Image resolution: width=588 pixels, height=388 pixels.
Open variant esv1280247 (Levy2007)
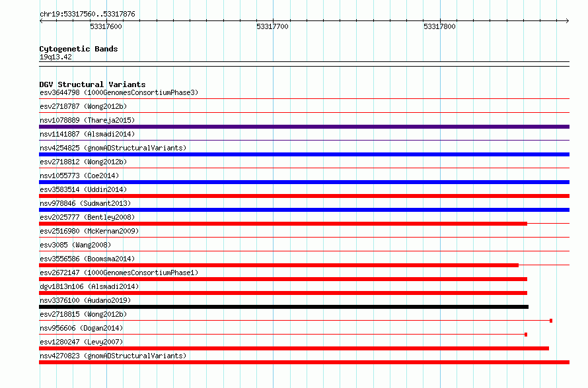(81, 342)
